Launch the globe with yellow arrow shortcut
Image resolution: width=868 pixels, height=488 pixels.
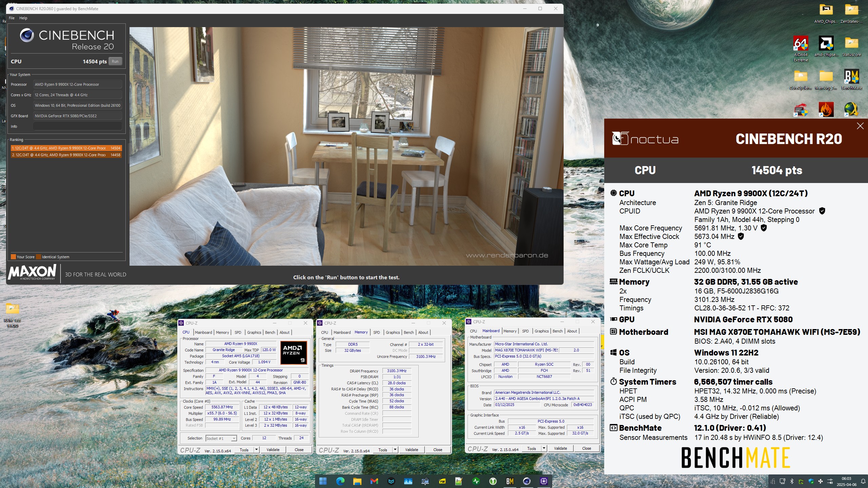(851, 110)
